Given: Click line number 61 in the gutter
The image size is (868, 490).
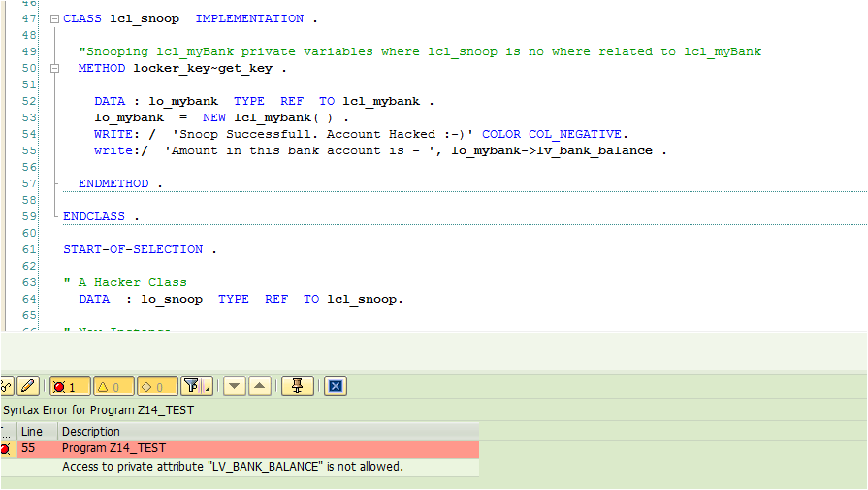Looking at the screenshot, I should point(28,249).
